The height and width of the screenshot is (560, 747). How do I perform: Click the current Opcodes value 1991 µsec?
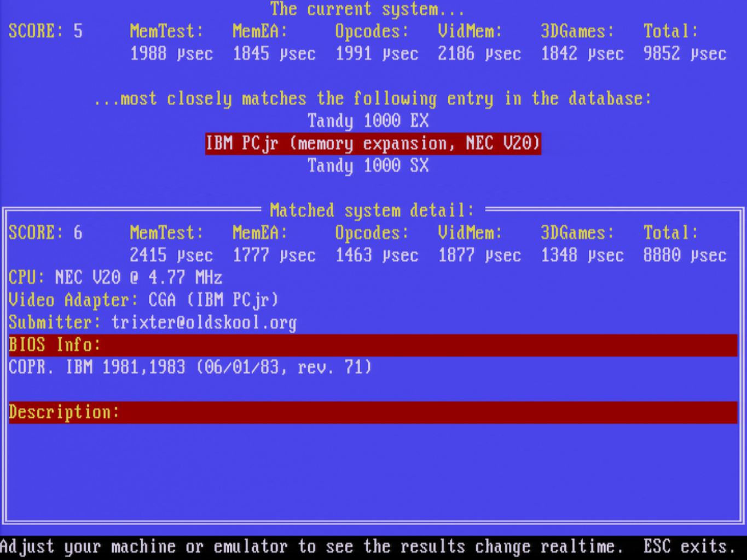pos(377,54)
